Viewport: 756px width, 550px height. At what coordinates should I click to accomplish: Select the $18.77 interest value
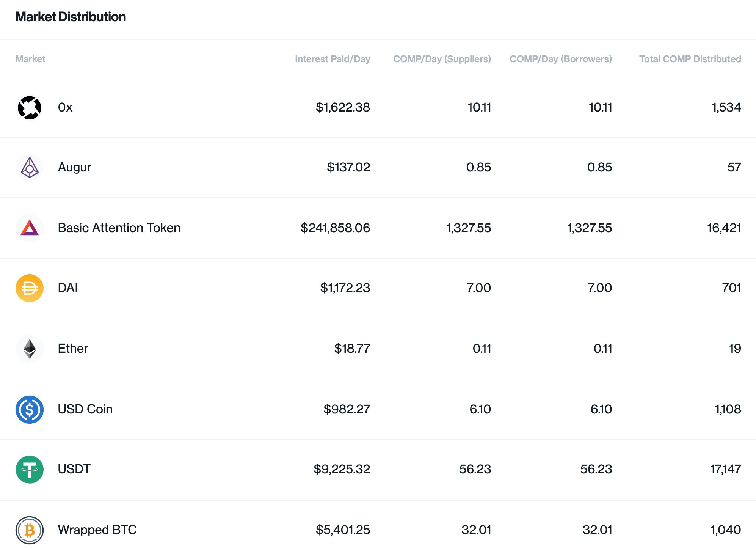pos(352,348)
